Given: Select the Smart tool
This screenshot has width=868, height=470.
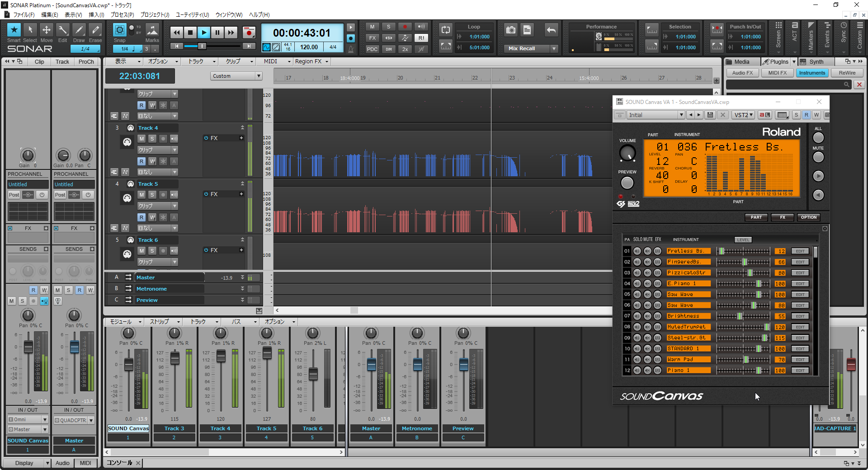Looking at the screenshot, I should click(14, 30).
